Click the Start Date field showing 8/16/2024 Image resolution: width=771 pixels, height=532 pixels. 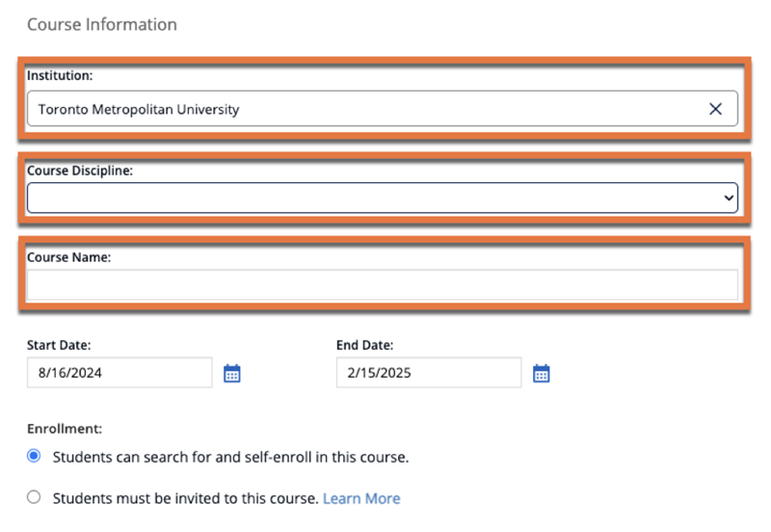120,372
